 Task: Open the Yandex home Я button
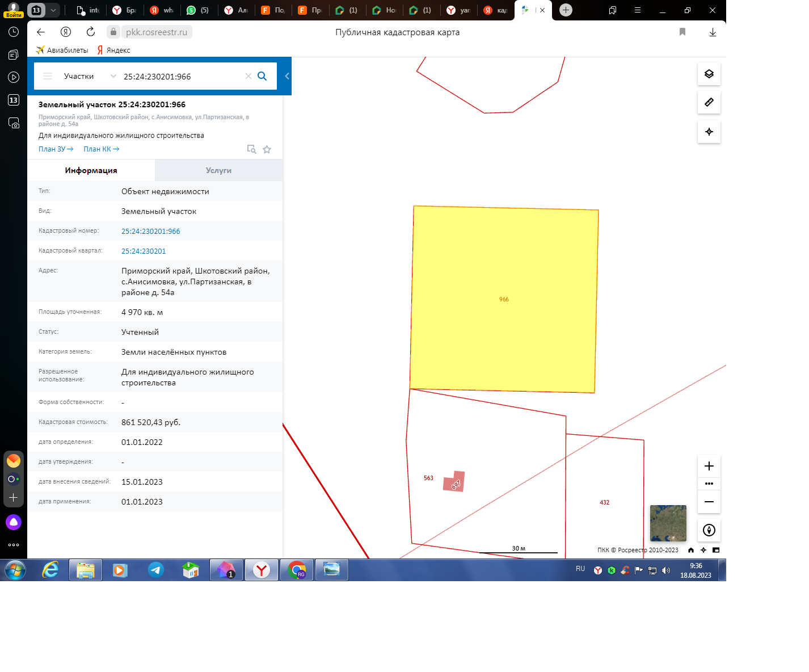click(66, 32)
